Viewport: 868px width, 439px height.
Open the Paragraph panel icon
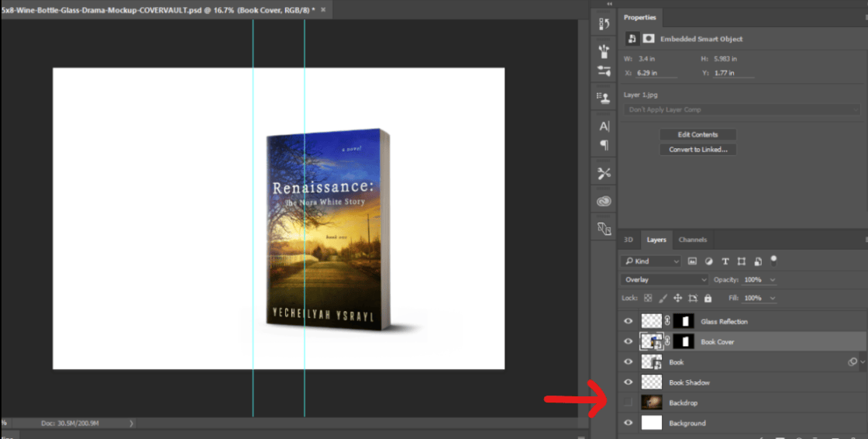coord(604,145)
